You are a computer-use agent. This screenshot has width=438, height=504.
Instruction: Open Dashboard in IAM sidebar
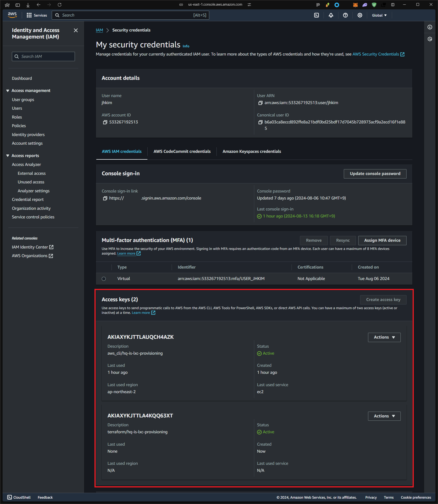[22, 78]
